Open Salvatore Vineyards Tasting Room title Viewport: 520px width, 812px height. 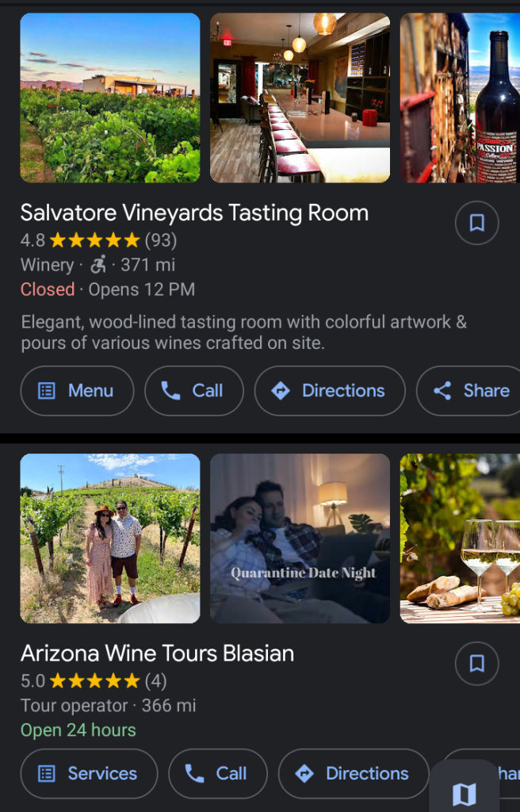tap(194, 213)
